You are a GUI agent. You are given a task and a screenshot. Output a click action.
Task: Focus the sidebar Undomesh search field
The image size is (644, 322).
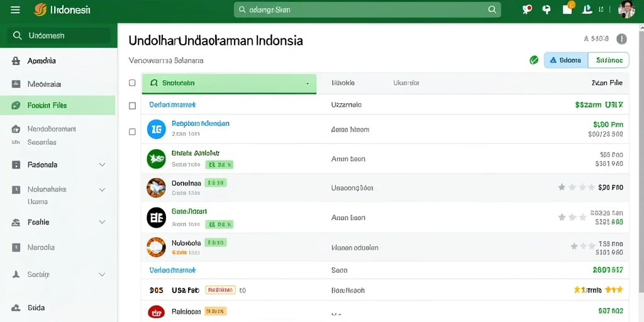click(58, 35)
